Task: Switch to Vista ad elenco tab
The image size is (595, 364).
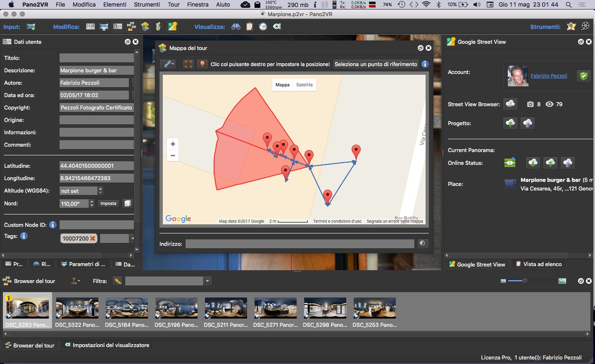Action: tap(539, 264)
